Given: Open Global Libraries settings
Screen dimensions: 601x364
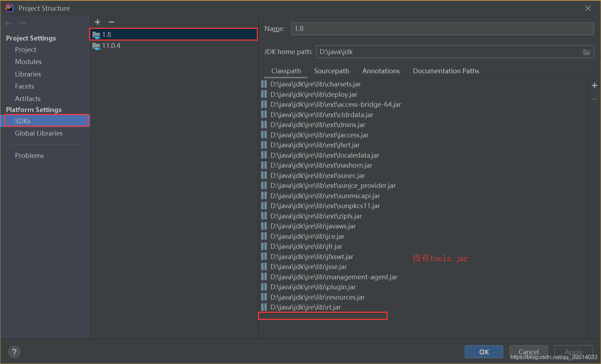Looking at the screenshot, I should 39,133.
